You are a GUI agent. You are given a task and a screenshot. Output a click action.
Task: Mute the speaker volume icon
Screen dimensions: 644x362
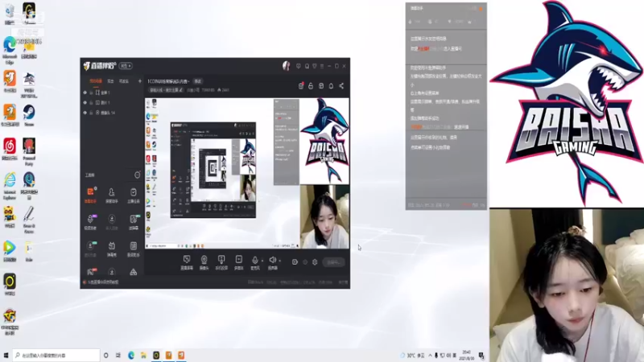pos(272,260)
